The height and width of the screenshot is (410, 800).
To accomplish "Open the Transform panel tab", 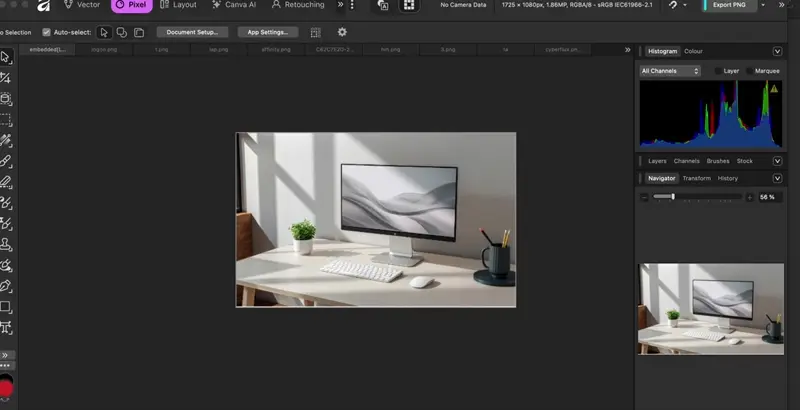I will coord(696,178).
